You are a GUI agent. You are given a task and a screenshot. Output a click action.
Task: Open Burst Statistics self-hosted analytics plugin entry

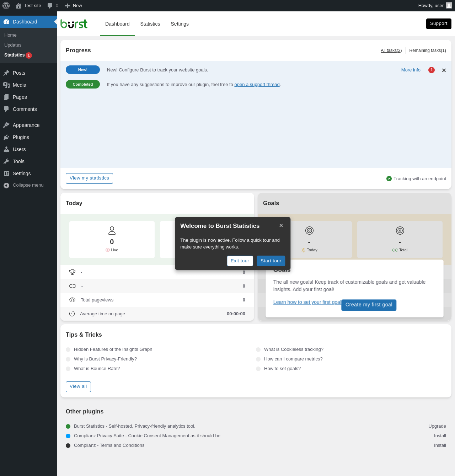135,426
